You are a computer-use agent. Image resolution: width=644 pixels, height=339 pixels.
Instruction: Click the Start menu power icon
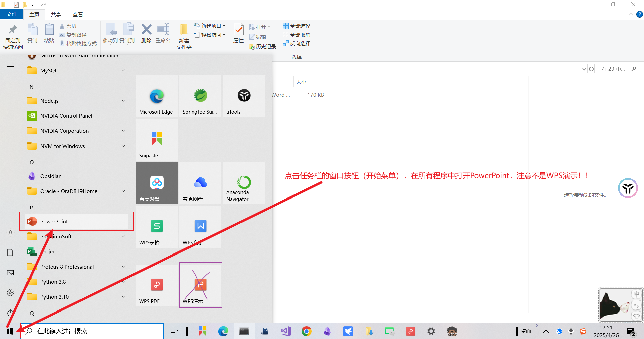[10, 313]
